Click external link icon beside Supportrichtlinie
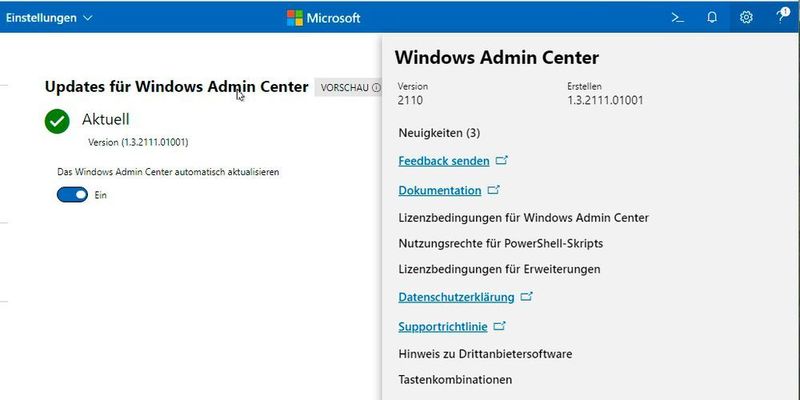The image size is (800, 400). point(499,326)
